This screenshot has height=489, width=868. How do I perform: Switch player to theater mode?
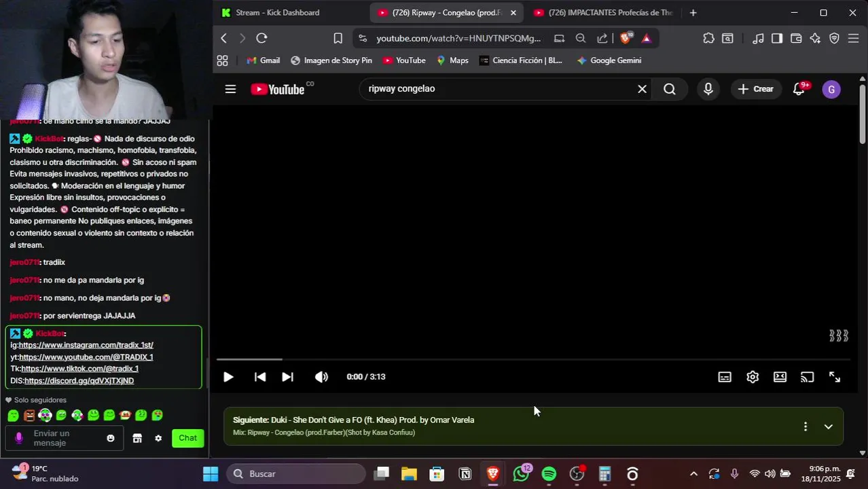[x=780, y=377]
